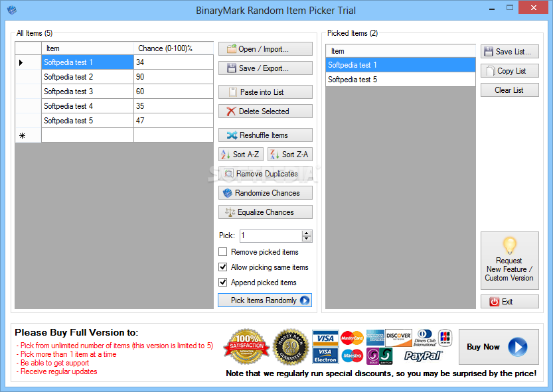Click the empty new row chance cell
Viewport: 553px width, 392px height.
[x=173, y=135]
